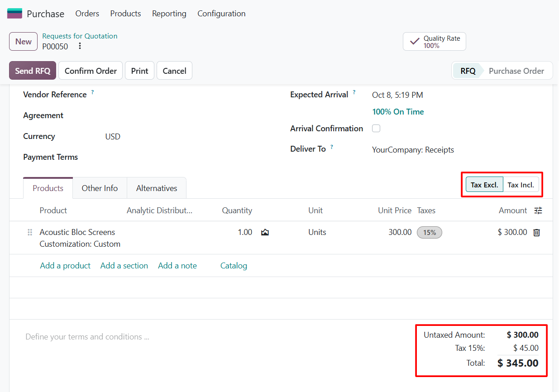Switch totals display to Tax Incl.
559x392 pixels.
click(521, 185)
